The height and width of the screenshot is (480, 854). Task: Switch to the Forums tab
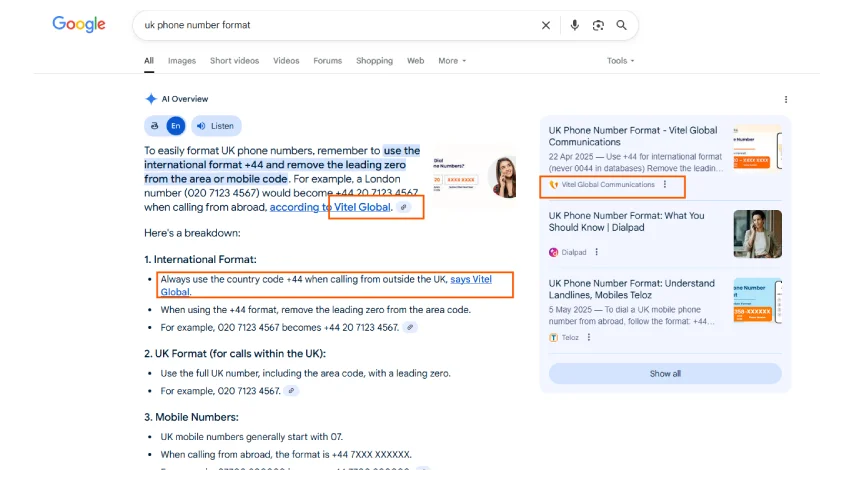(327, 60)
